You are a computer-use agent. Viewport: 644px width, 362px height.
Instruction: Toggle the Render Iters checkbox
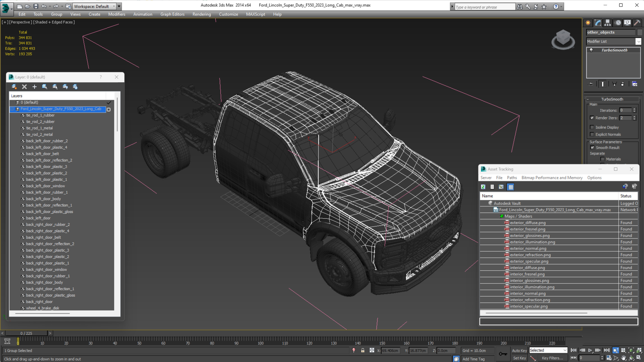pos(592,118)
